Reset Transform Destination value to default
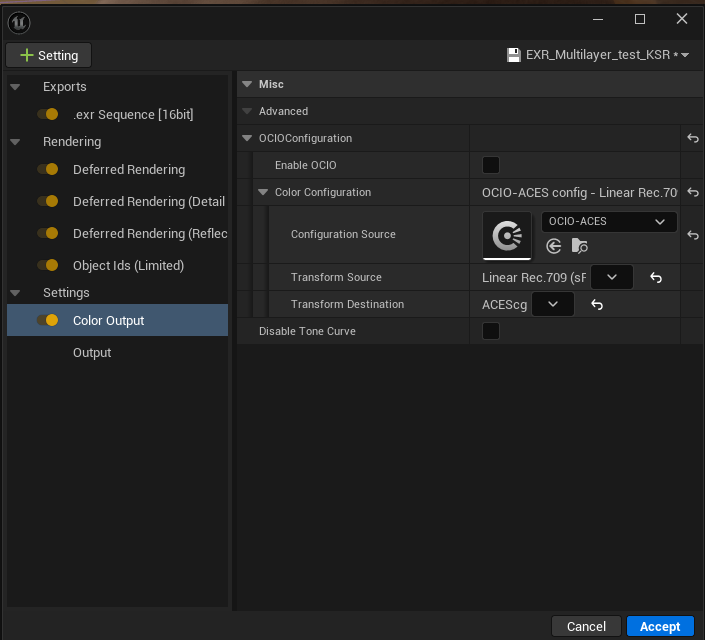The width and height of the screenshot is (705, 640). pos(597,304)
